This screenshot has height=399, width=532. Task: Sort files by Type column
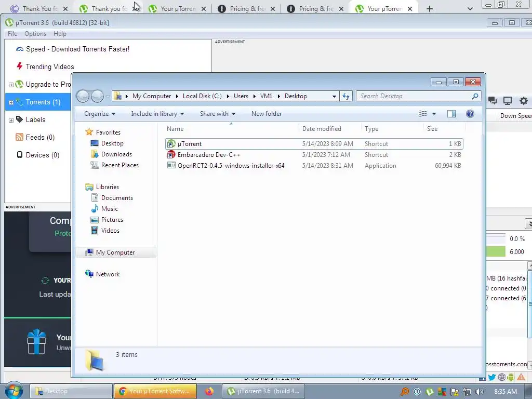click(393, 129)
